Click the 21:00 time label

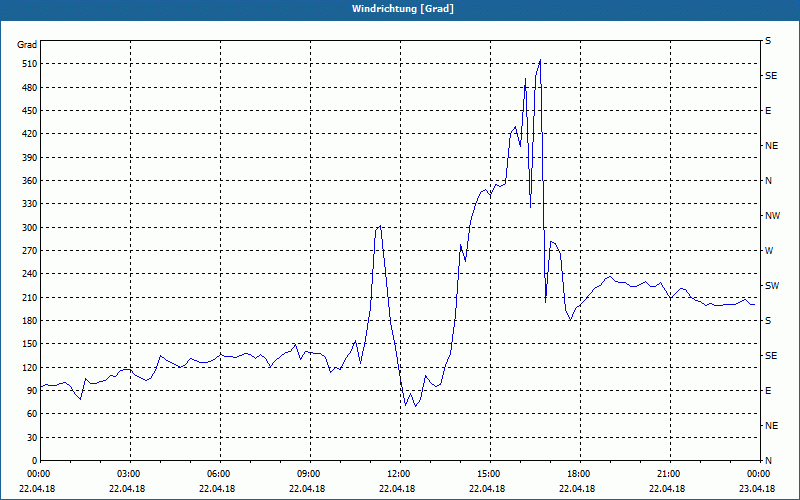(x=670, y=474)
